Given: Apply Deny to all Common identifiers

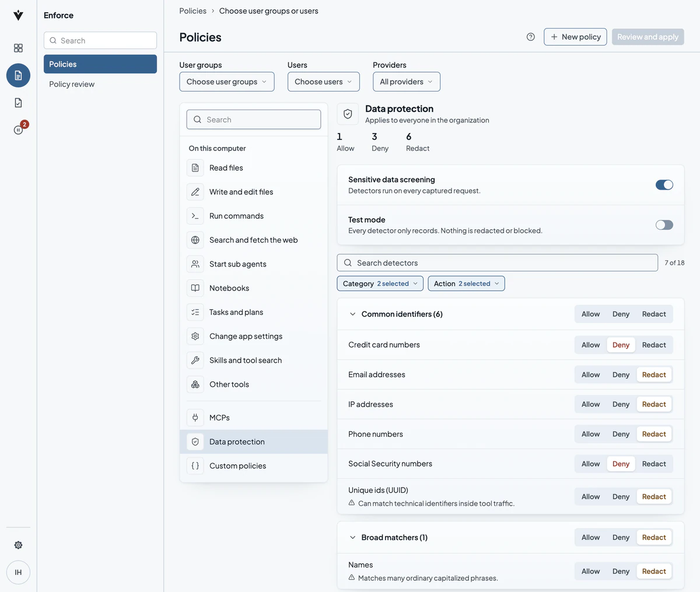Looking at the screenshot, I should pyautogui.click(x=621, y=314).
